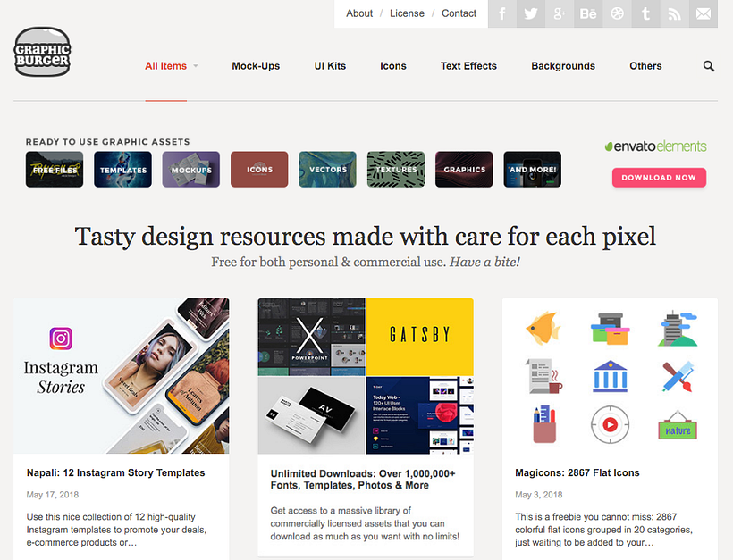Screen dimensions: 733x560
Task: Open the Others menu item
Action: [x=645, y=66]
